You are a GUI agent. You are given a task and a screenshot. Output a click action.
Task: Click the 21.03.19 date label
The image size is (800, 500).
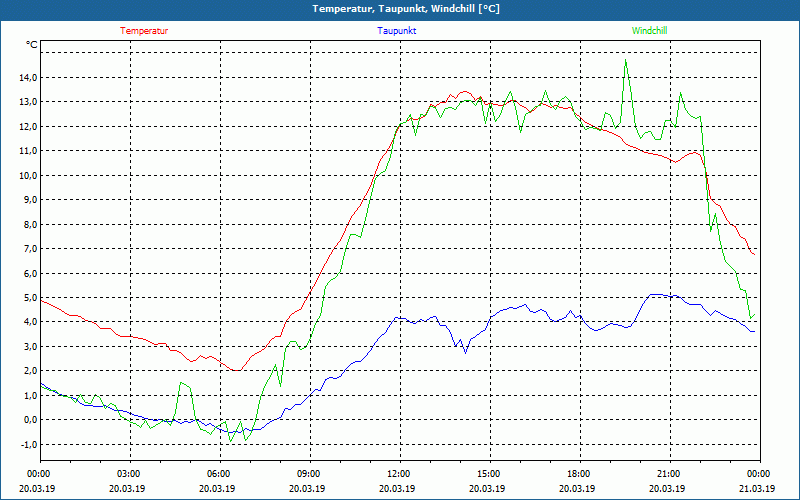click(757, 489)
